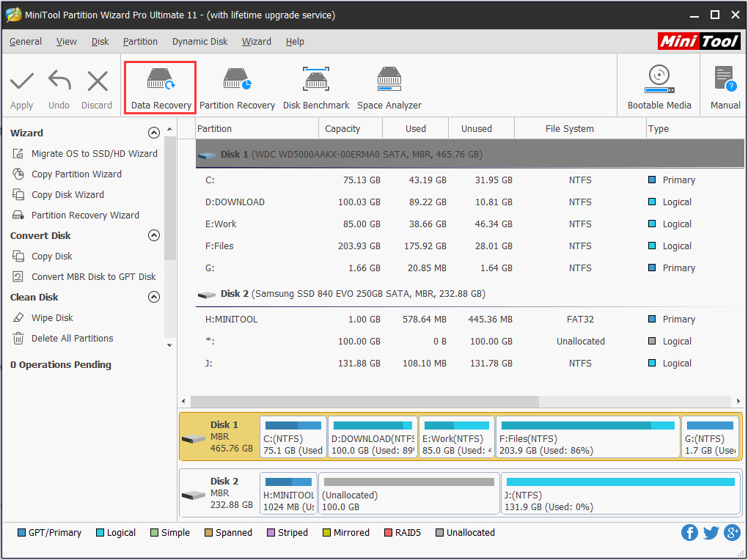Select E:Work block in disk map
Image resolution: width=748 pixels, height=560 pixels.
[457, 437]
